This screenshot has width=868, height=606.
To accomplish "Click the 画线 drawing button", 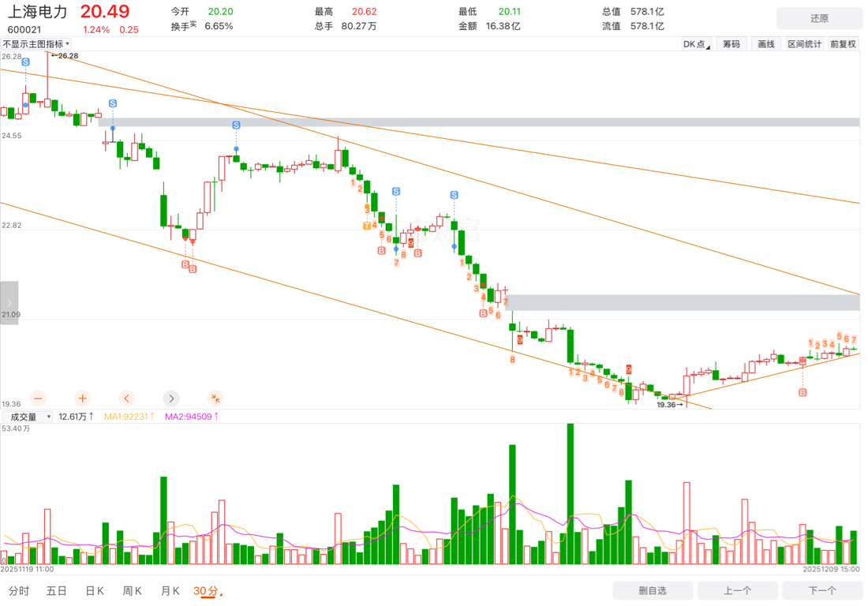I will pyautogui.click(x=766, y=44).
